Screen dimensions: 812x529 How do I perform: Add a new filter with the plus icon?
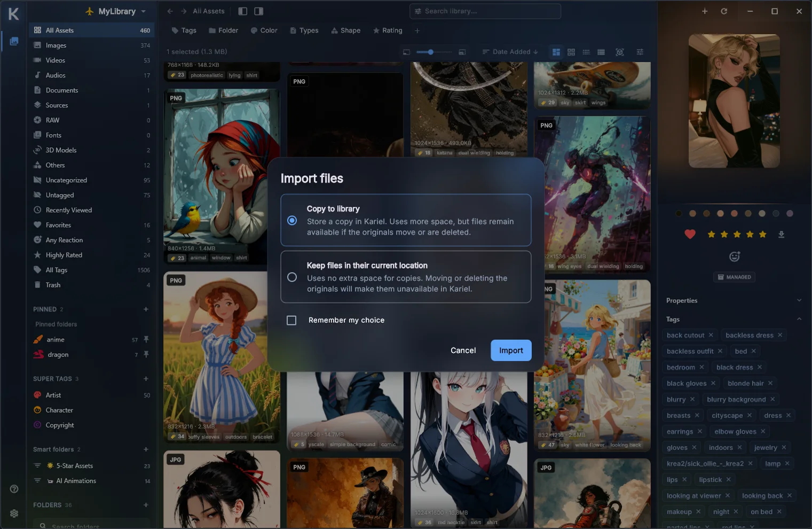pyautogui.click(x=417, y=30)
